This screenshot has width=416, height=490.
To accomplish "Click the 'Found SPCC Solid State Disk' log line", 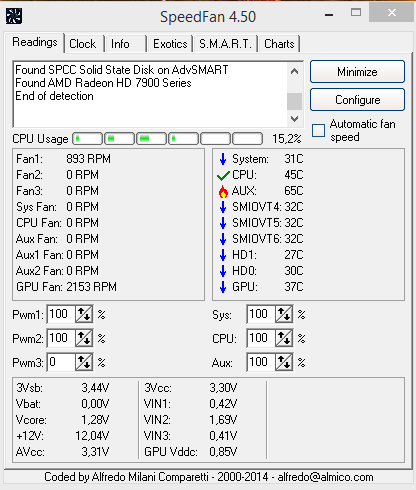I will click(x=122, y=70).
